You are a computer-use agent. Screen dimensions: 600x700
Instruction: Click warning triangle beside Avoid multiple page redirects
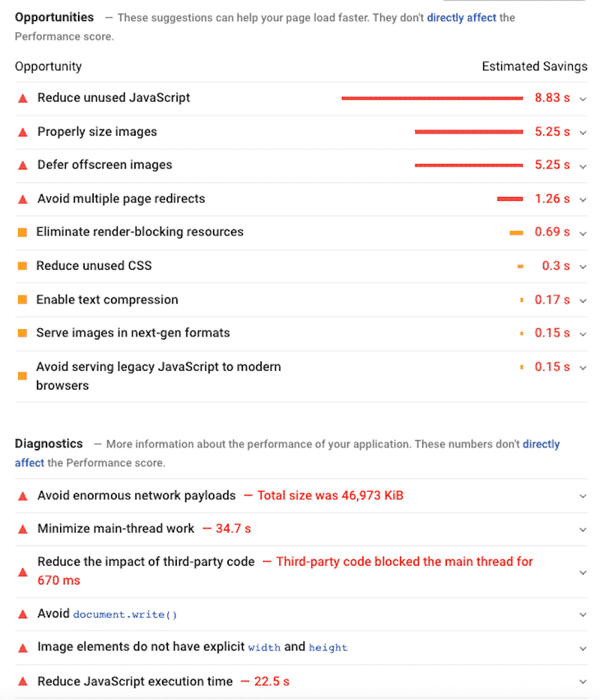(22, 199)
